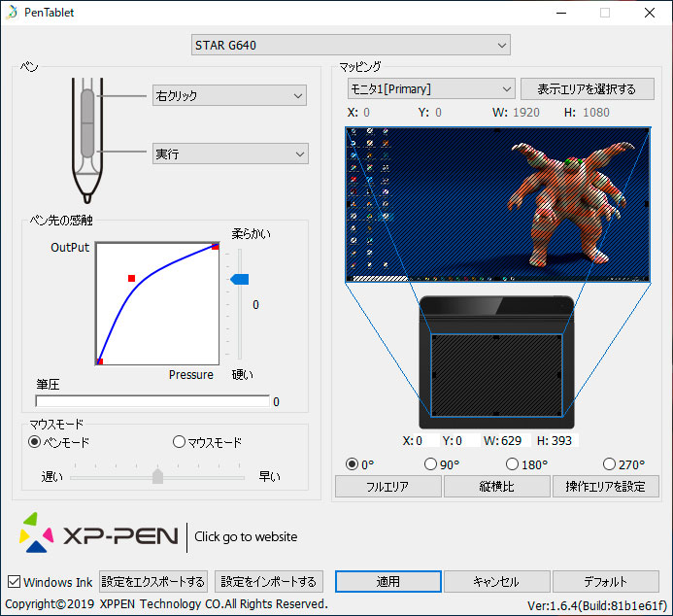Click the 硬い hard label
Image resolution: width=673 pixels, height=616 pixels.
pyautogui.click(x=243, y=374)
